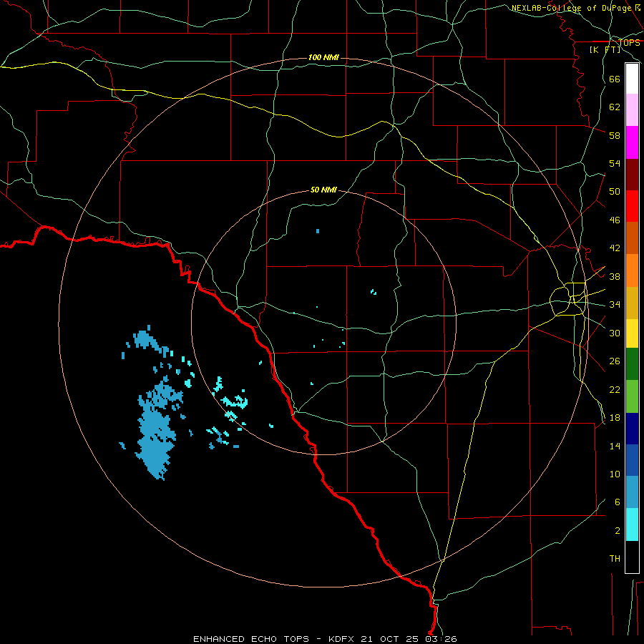This screenshot has width=644, height=644.
Task: Click the legend value "66"
Action: [x=615, y=79]
